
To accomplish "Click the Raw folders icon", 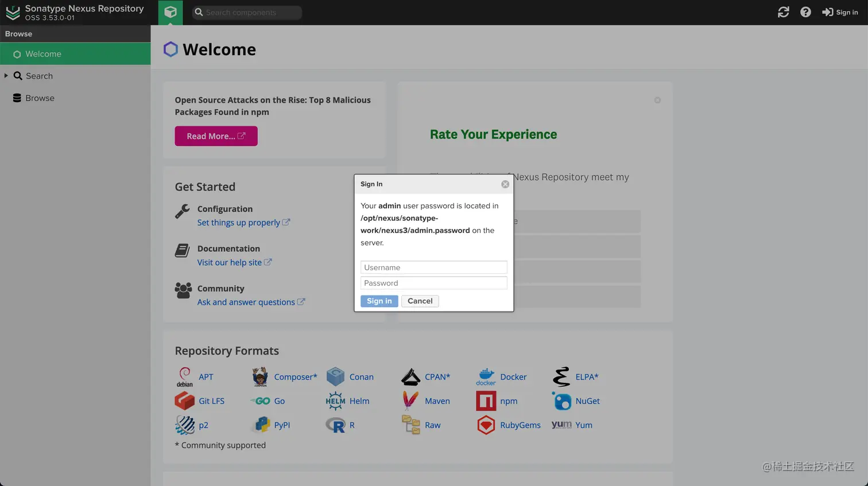I will [410, 425].
